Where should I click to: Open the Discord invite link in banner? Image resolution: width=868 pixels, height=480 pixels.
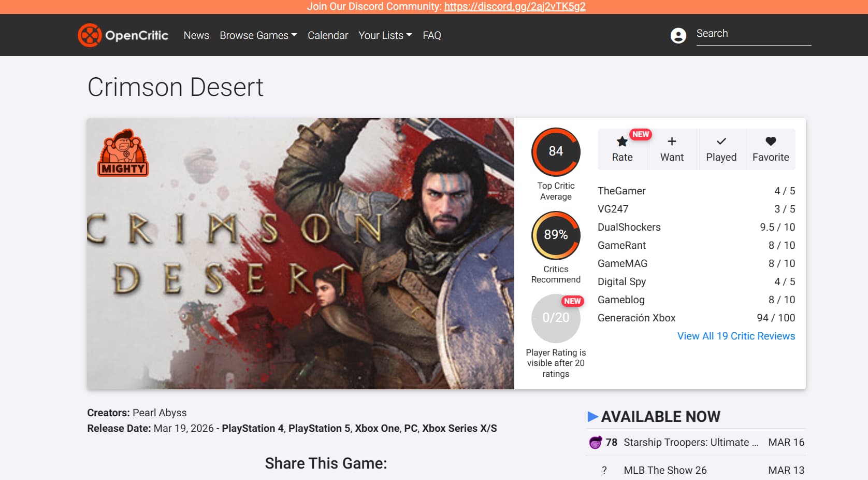tap(515, 7)
